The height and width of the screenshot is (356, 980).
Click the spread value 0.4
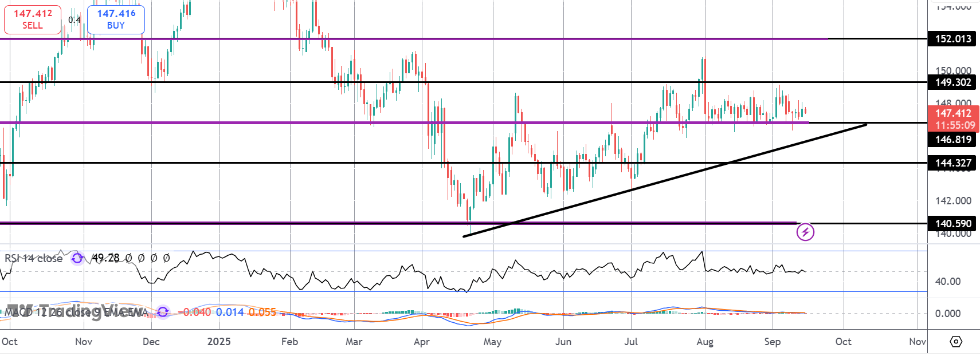click(75, 20)
